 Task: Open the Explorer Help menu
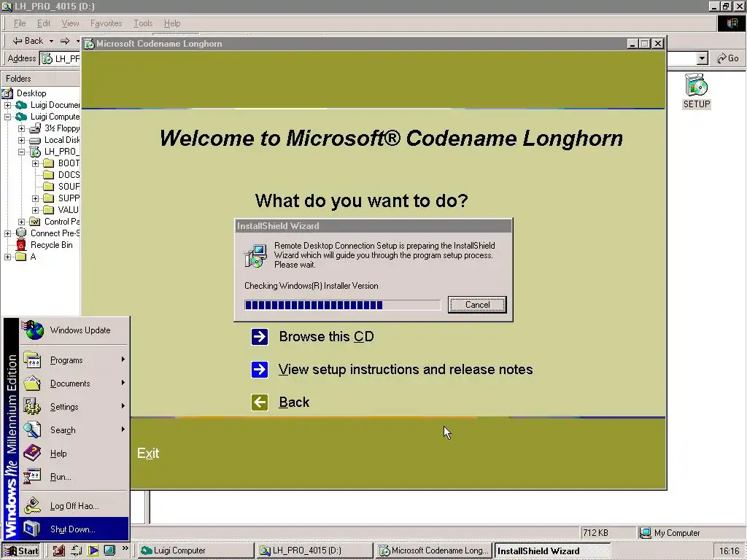click(172, 23)
